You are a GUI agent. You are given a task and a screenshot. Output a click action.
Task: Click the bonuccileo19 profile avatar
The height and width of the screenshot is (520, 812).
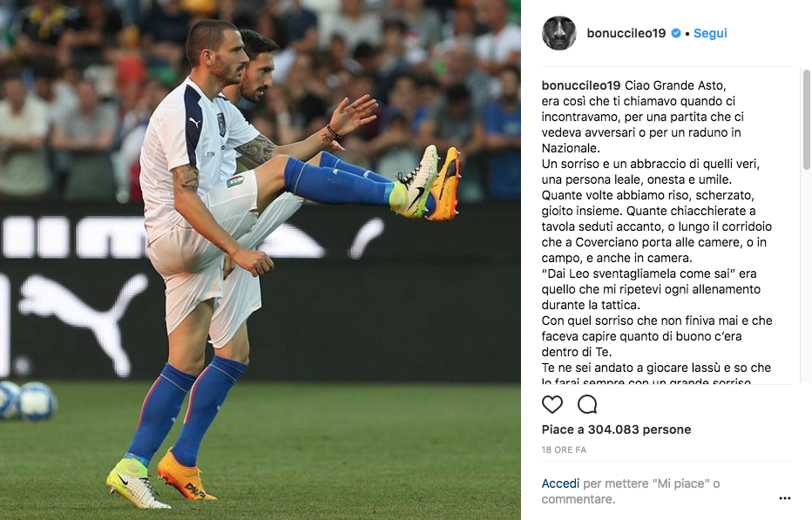(x=558, y=33)
